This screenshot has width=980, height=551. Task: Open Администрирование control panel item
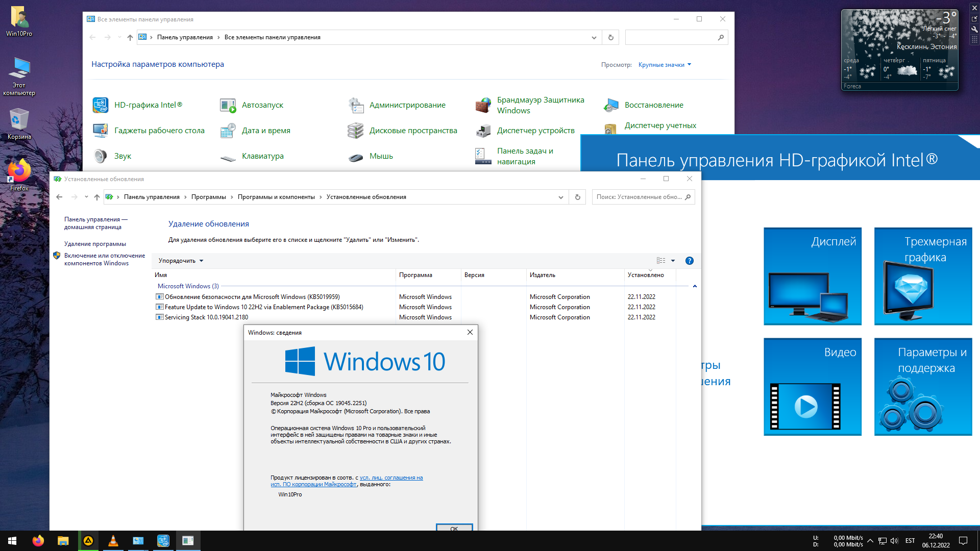397,105
